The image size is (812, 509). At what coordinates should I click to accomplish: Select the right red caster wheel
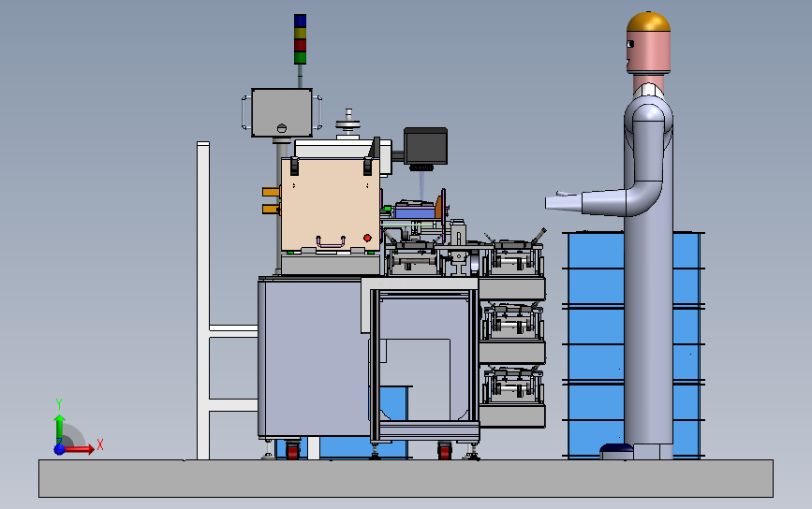pos(444,451)
